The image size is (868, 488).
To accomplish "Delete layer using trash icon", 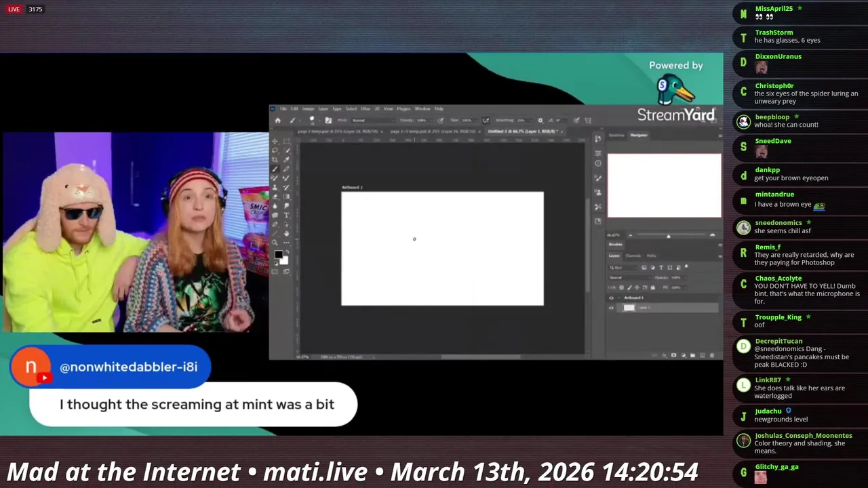I will (712, 355).
